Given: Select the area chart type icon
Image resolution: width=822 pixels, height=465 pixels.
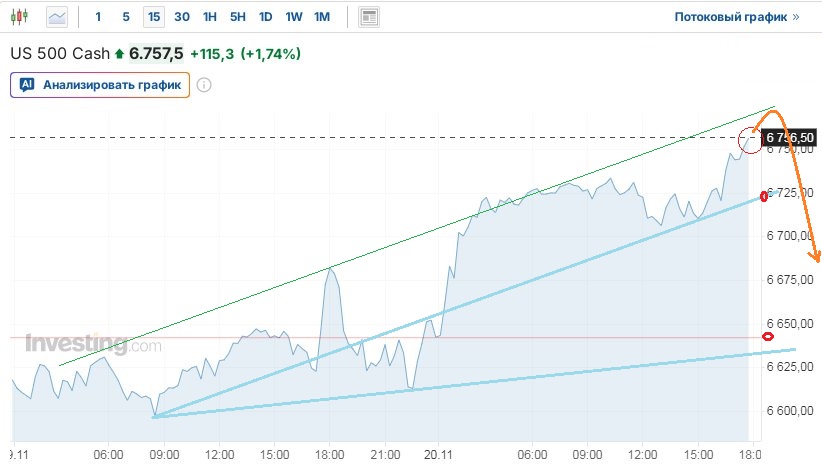Looking at the screenshot, I should coord(58,17).
